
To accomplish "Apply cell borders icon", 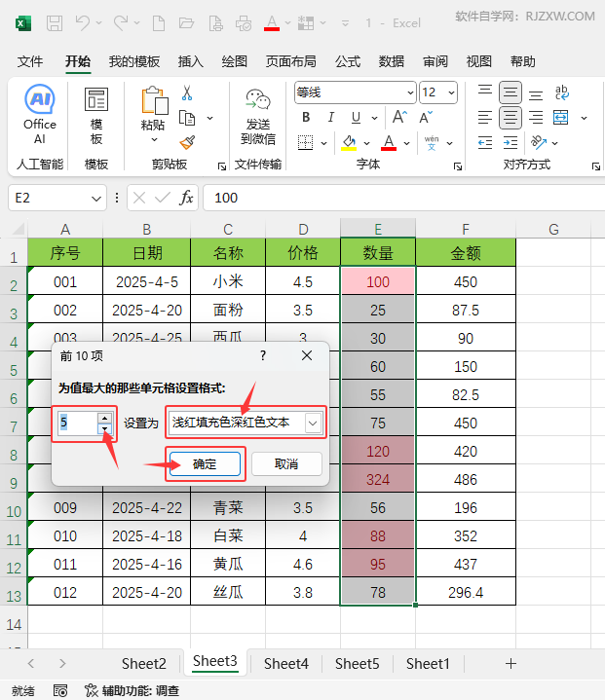I will point(305,143).
